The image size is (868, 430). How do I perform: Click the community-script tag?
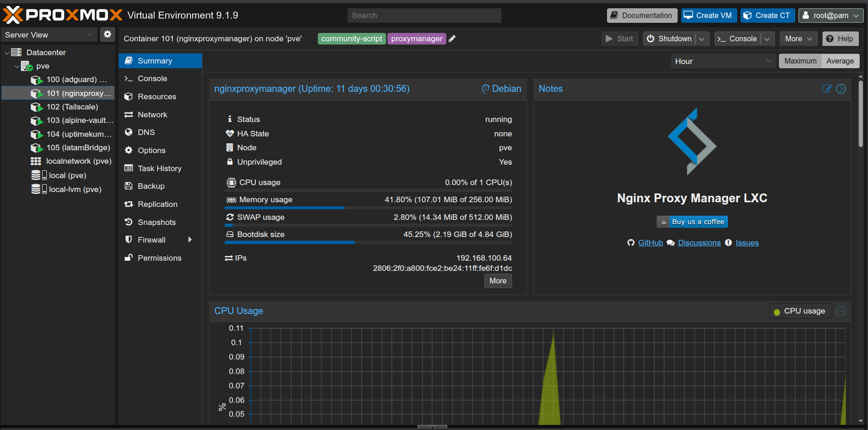tap(352, 39)
